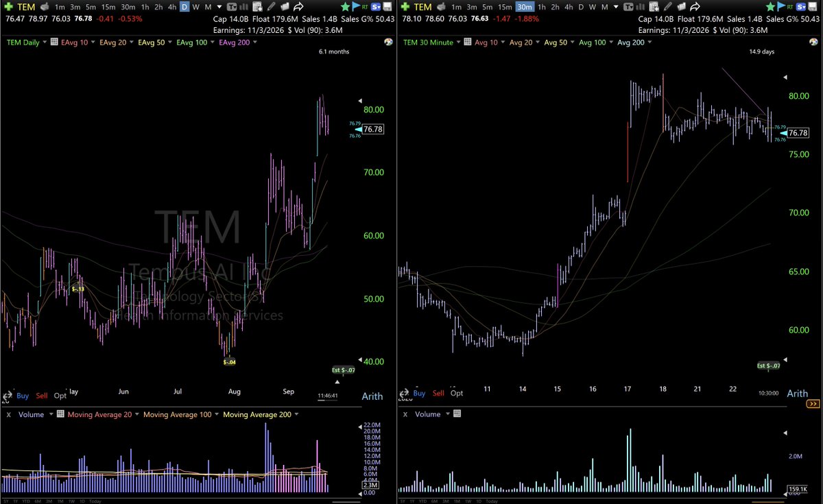Click RT real-time icon on left chart

(365, 7)
